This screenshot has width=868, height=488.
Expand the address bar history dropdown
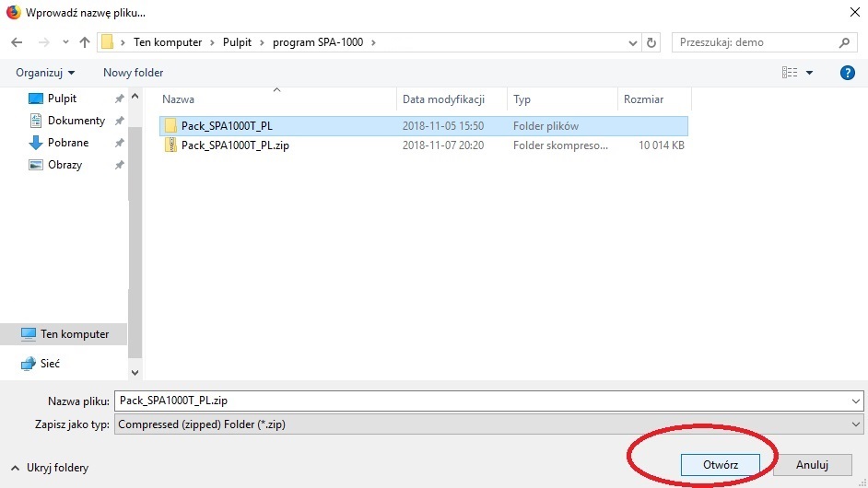[x=633, y=42]
